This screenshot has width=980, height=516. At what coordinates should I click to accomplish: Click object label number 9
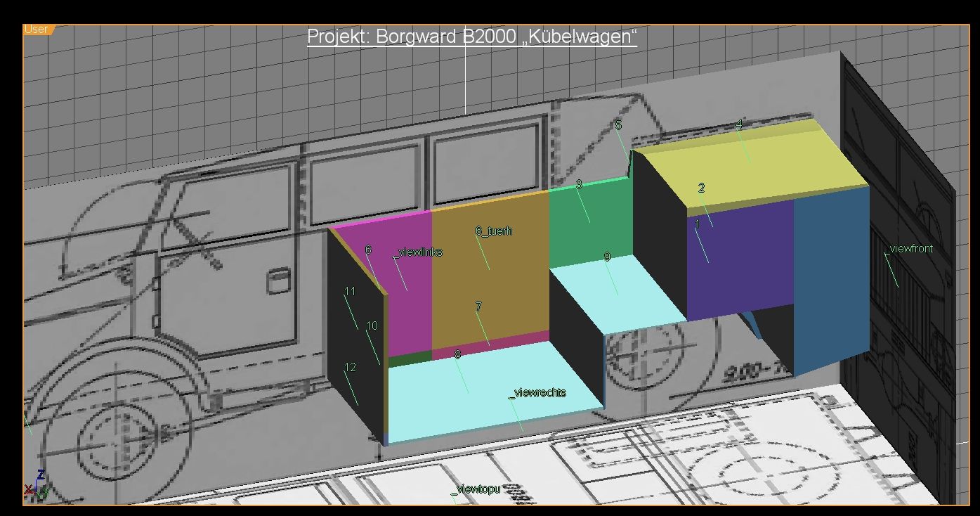pyautogui.click(x=608, y=257)
